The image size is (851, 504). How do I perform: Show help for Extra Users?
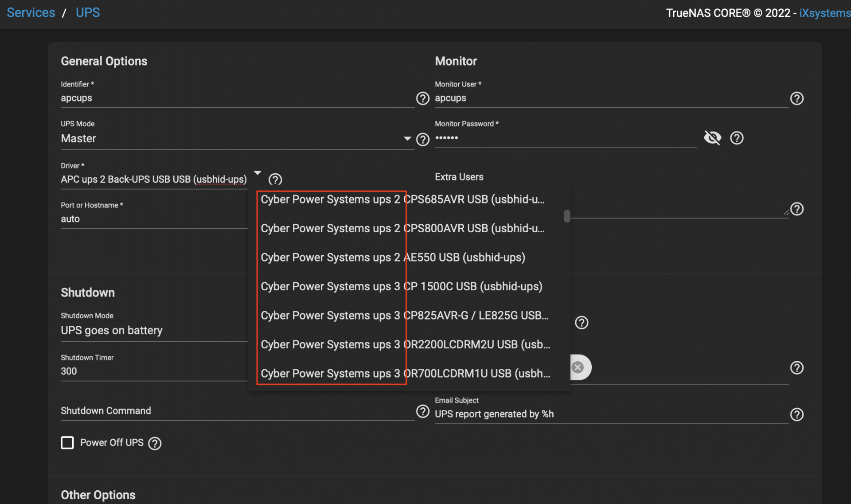pyautogui.click(x=796, y=209)
